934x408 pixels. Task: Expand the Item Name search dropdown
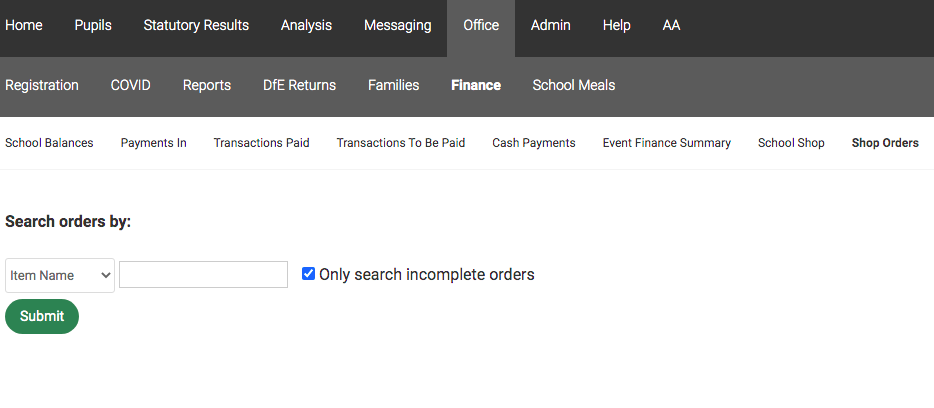[x=60, y=275]
